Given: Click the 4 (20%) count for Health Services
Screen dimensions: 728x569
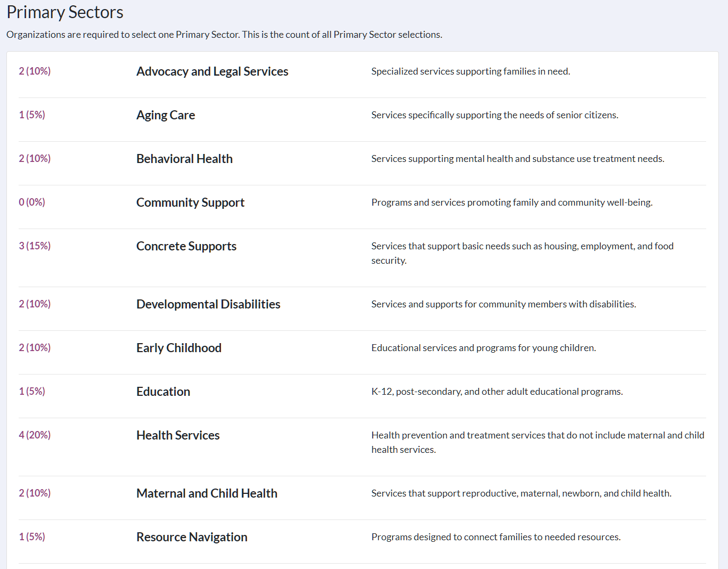Looking at the screenshot, I should 35,435.
